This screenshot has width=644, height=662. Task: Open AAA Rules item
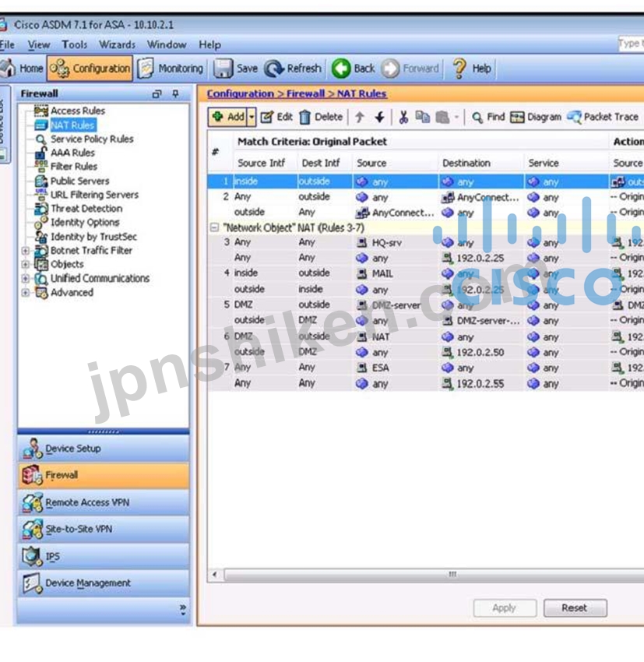pyautogui.click(x=72, y=153)
